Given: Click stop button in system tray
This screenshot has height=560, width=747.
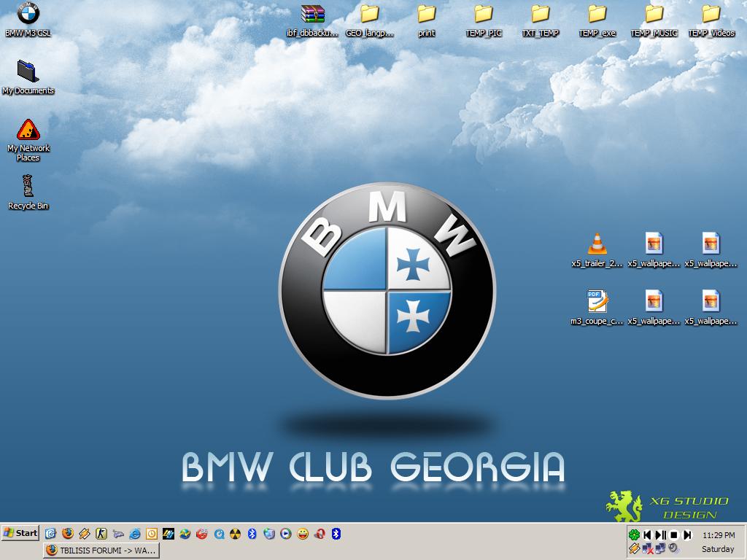Looking at the screenshot, I should coord(673,534).
